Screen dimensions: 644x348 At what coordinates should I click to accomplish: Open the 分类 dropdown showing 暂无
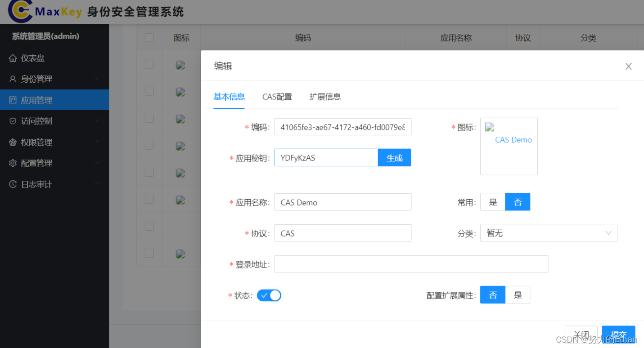(549, 232)
